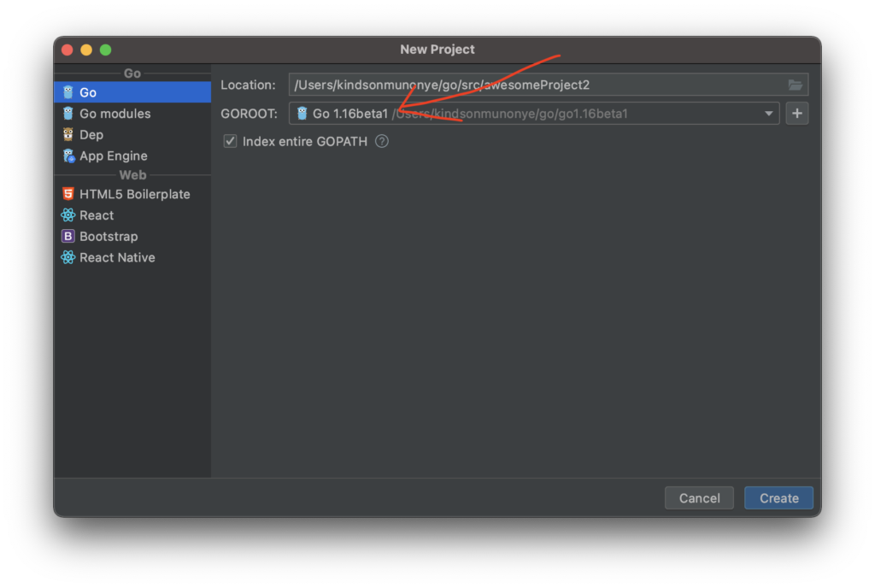The height and width of the screenshot is (588, 875).
Task: Click the HTML5 Boilerplate icon
Action: [x=68, y=194]
